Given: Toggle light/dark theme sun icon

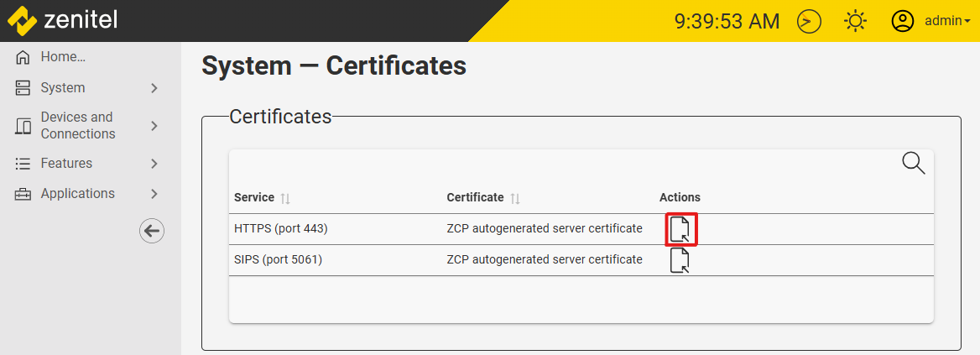Looking at the screenshot, I should [x=855, y=21].
